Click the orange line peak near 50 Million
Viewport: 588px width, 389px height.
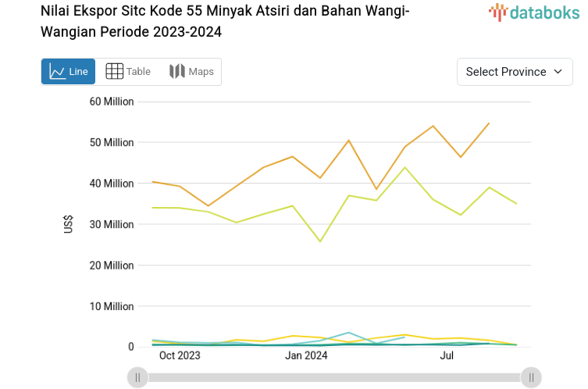tap(348, 141)
